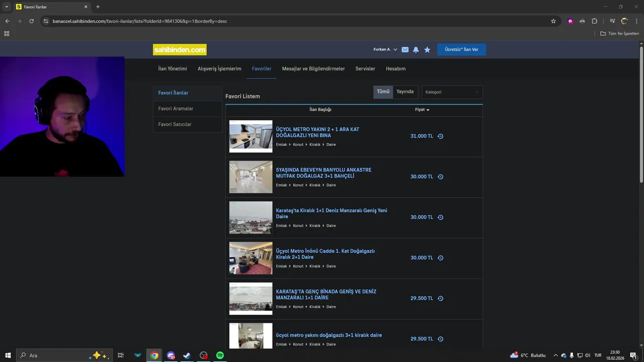Open the 6°C Bulutlu weather widget
Screen dimensions: 644x362
[x=528, y=355]
